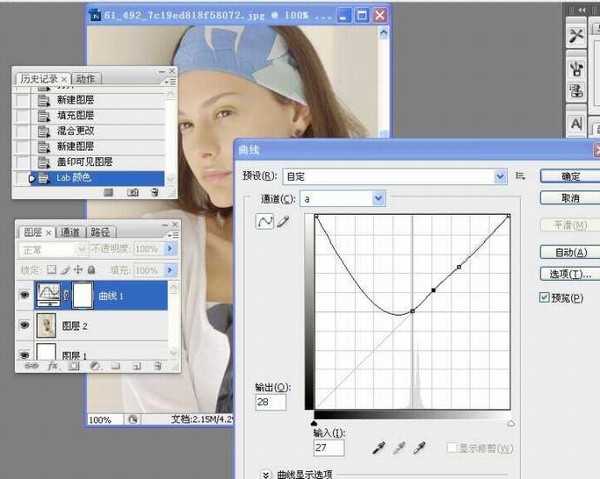Select the pencil draw-curve tool
The width and height of the screenshot is (600, 479).
(x=282, y=221)
